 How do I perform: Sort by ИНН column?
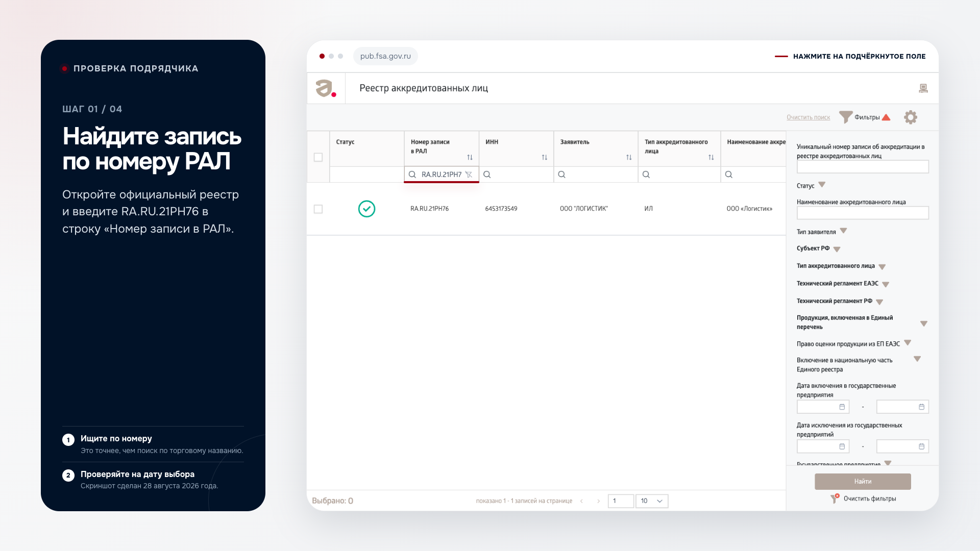click(x=545, y=157)
